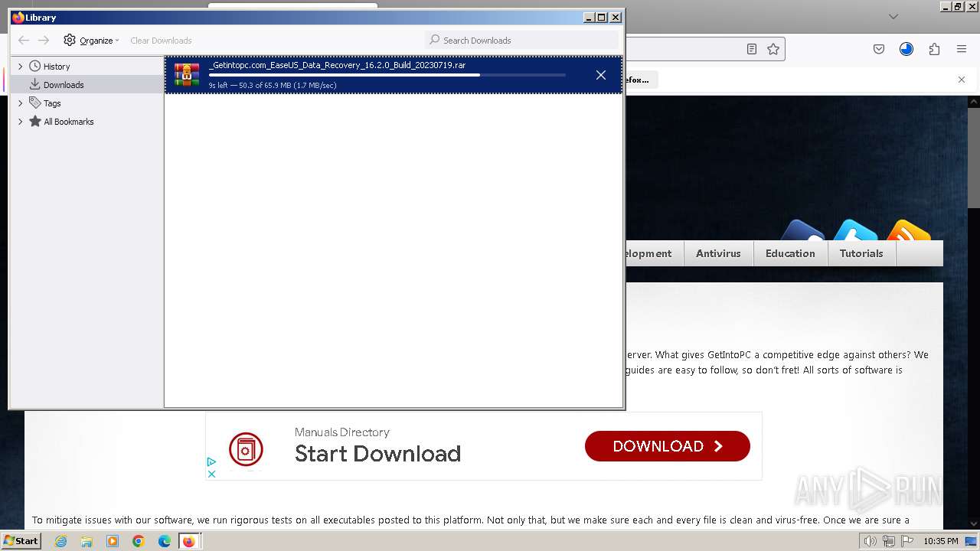This screenshot has width=980, height=551.
Task: Launch Microsoft Edge from taskbar
Action: [165, 541]
